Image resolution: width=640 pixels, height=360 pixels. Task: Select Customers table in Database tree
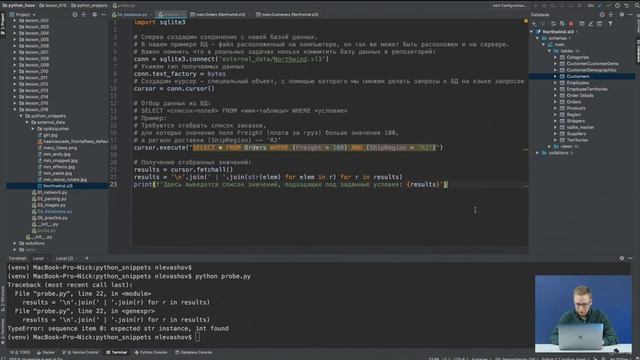click(x=578, y=76)
